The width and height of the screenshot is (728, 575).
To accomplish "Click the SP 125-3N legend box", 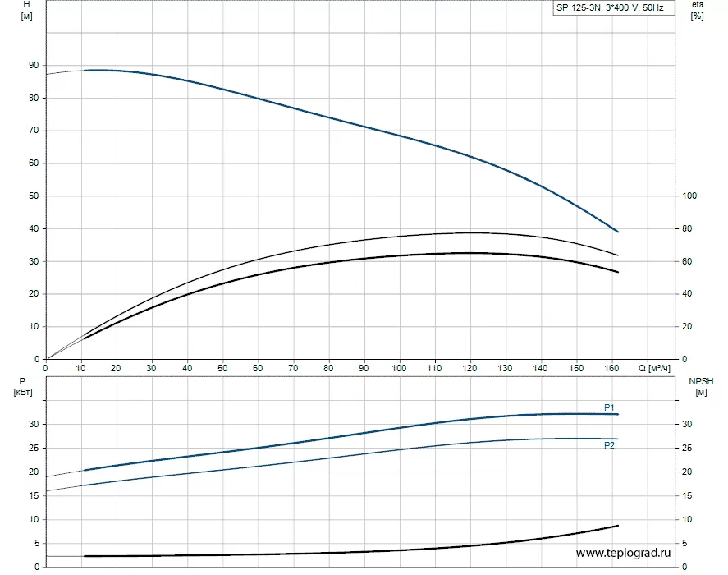I will [613, 7].
